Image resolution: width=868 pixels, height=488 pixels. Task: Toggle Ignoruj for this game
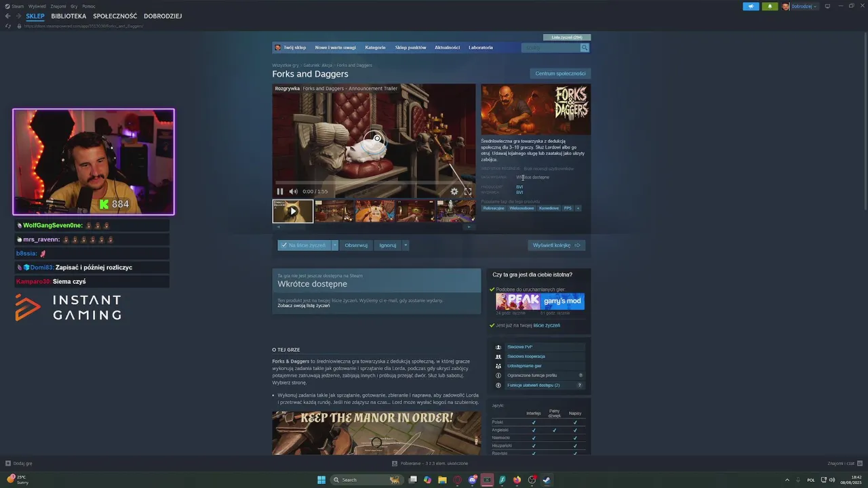tap(388, 245)
